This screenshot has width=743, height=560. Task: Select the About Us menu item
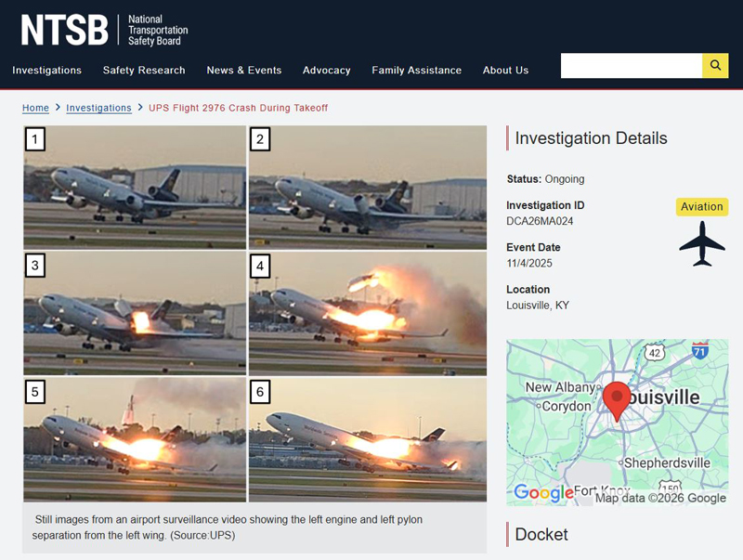[x=505, y=71]
